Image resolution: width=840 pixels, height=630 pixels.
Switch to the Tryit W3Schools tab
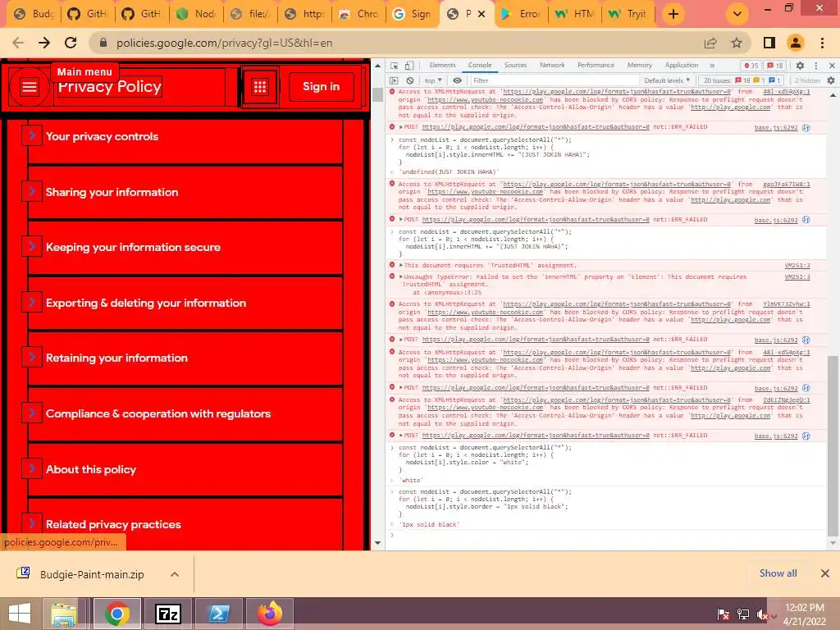pyautogui.click(x=628, y=14)
